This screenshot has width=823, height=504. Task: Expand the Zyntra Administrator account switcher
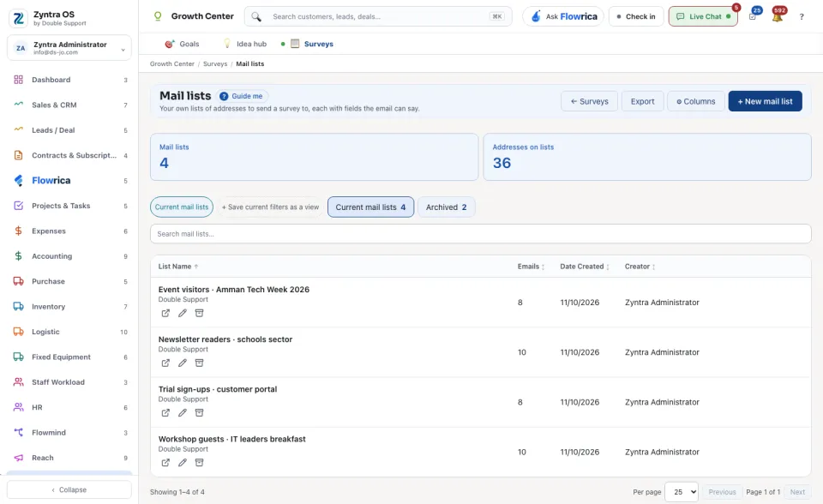69,48
